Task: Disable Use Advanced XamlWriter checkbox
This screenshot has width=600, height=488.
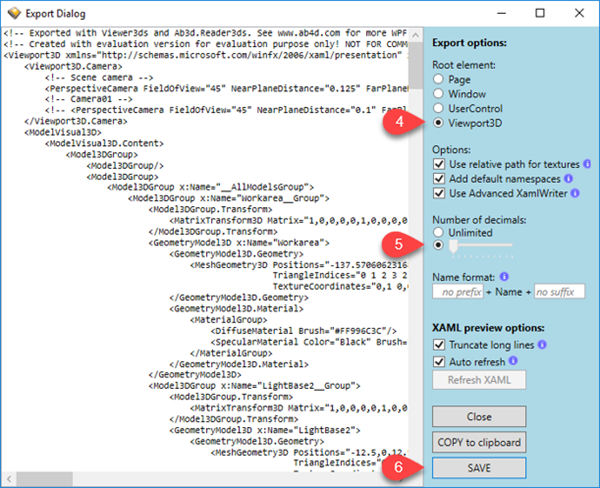Action: click(x=440, y=192)
